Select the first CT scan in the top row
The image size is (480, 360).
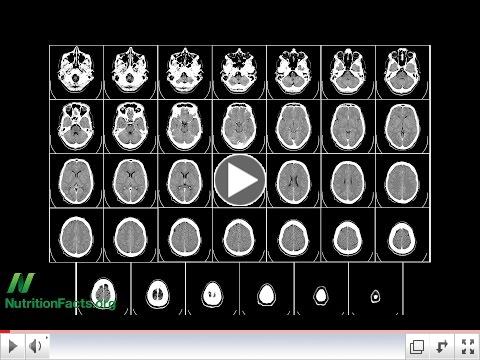(76, 72)
